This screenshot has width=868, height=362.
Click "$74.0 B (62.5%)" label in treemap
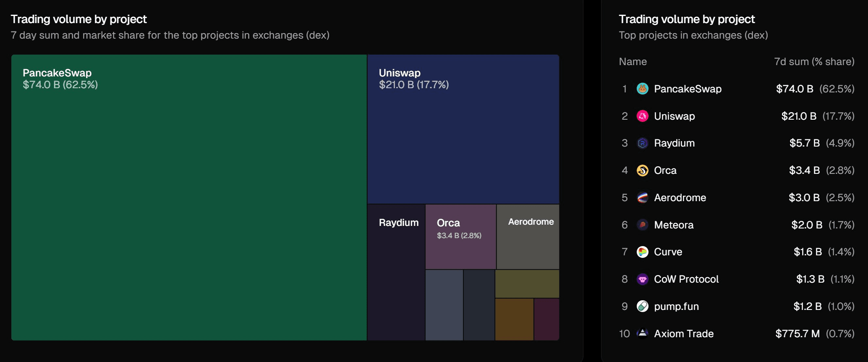click(x=60, y=85)
